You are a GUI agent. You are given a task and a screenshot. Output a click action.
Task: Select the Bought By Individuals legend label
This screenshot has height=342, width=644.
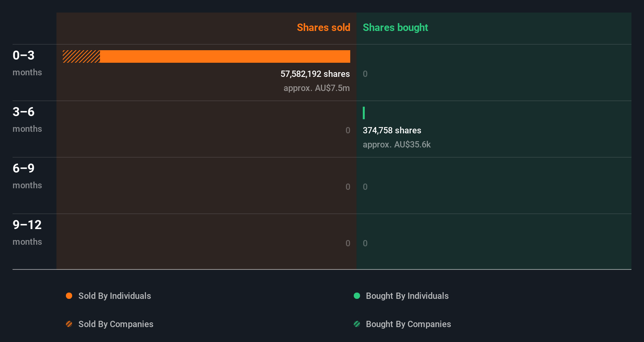coord(407,296)
